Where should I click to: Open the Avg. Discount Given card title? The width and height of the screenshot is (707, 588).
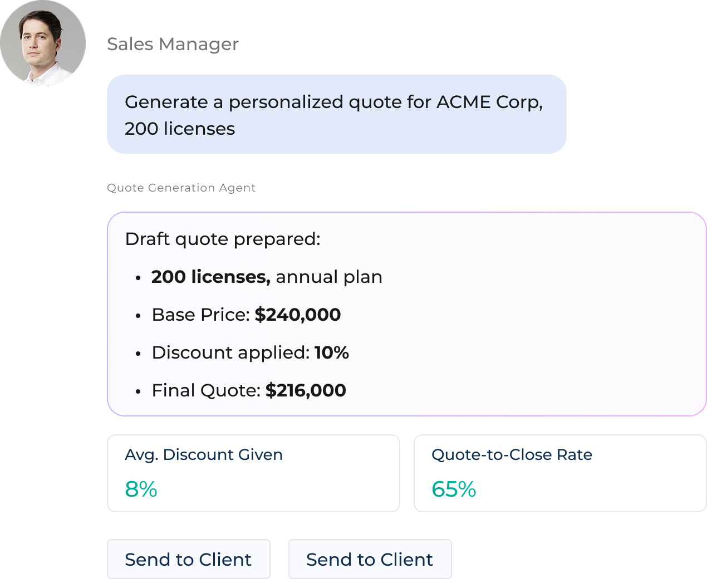204,454
